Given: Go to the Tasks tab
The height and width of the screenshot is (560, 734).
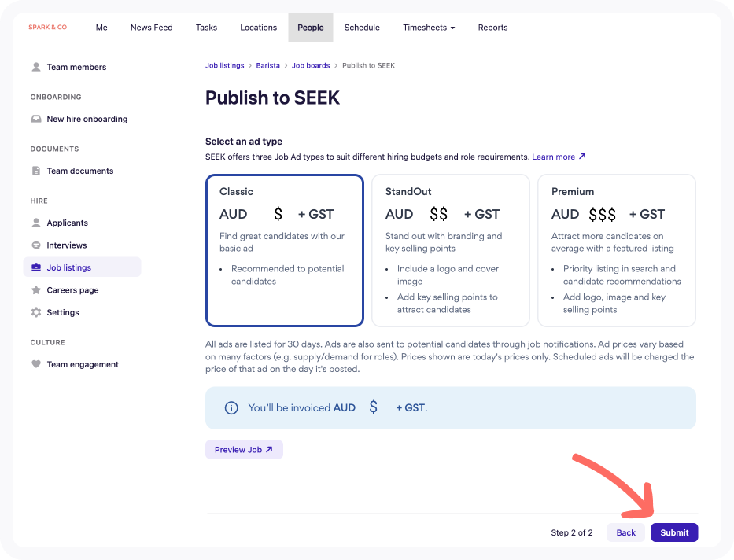Looking at the screenshot, I should pos(206,27).
